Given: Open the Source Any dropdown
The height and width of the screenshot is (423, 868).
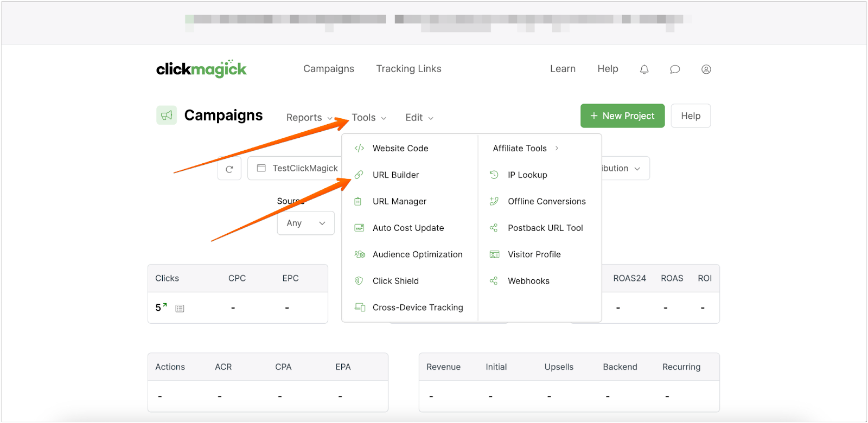Looking at the screenshot, I should point(305,223).
